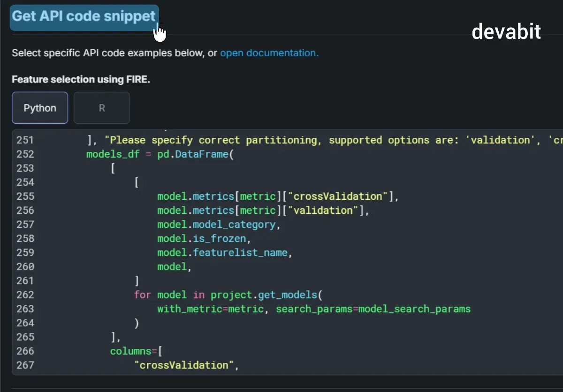Open the 'open documentation.' link
Image resolution: width=563 pixels, height=392 pixels.
269,53
